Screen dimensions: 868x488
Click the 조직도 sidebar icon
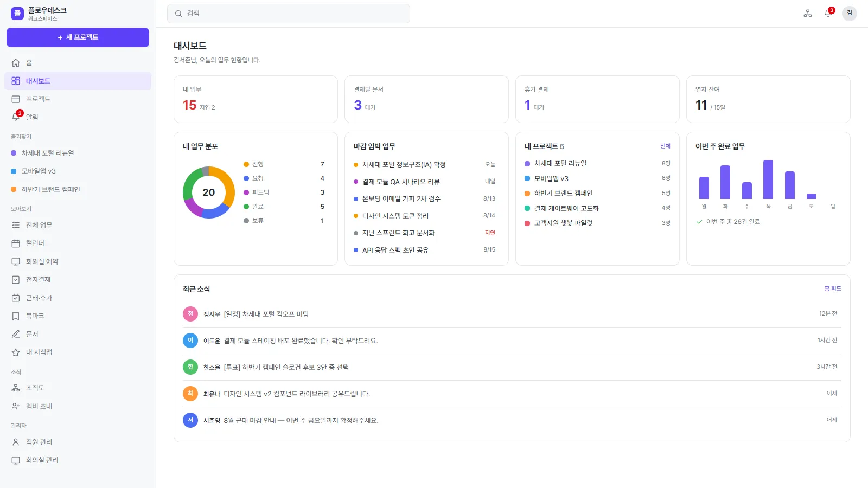16,388
